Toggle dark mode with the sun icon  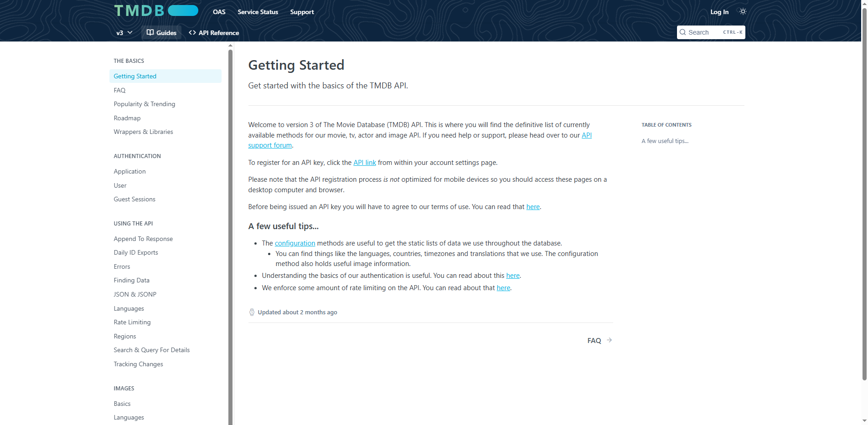coord(743,11)
